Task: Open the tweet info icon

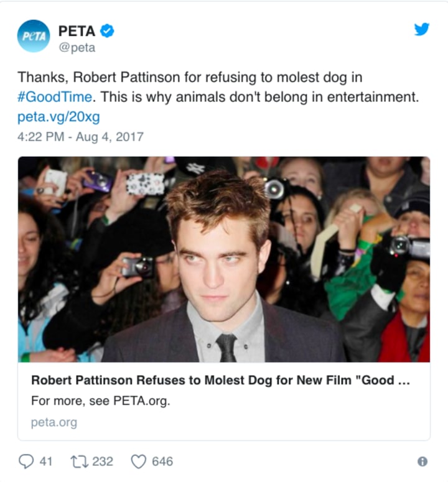Action: tap(422, 461)
